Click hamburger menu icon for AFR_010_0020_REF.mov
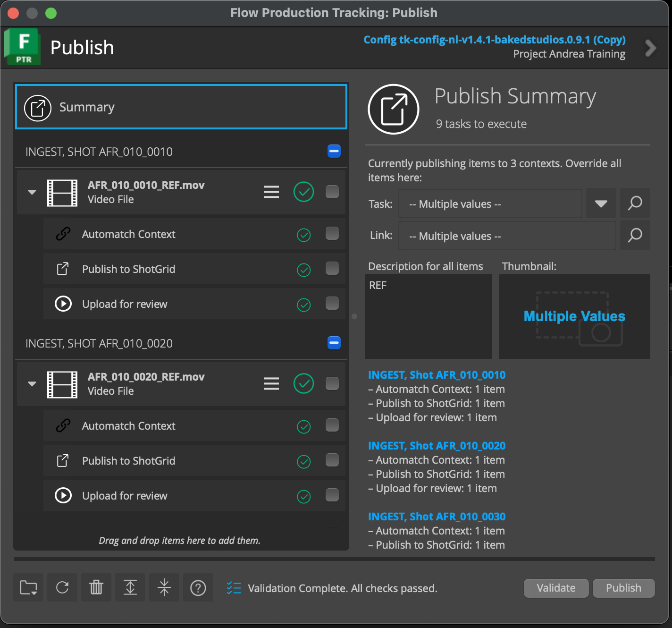The width and height of the screenshot is (672, 628). coord(271,383)
